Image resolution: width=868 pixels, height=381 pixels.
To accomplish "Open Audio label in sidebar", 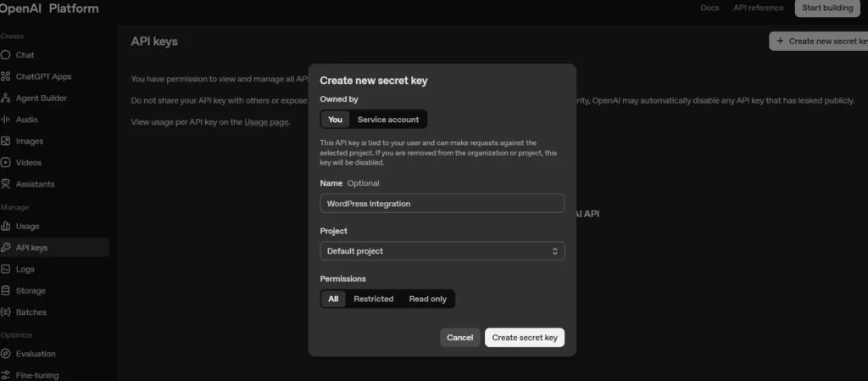I will [x=26, y=120].
